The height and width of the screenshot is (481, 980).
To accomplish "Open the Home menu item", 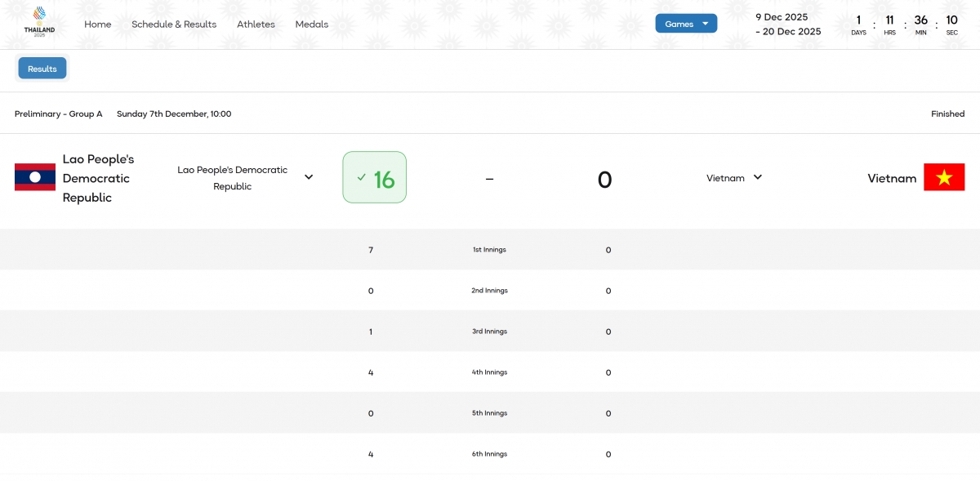I will pos(98,24).
